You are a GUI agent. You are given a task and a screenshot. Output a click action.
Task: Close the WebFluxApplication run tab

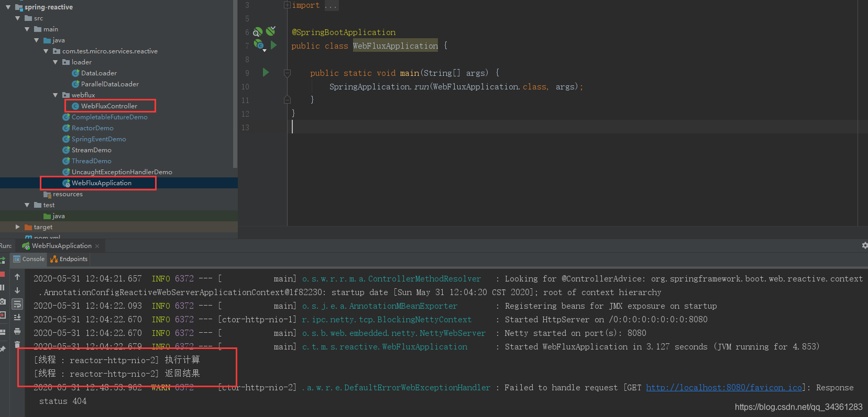pos(97,246)
